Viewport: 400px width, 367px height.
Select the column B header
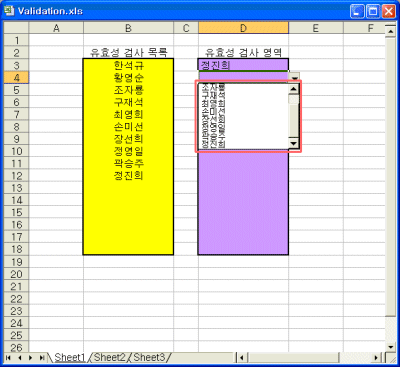(x=128, y=28)
